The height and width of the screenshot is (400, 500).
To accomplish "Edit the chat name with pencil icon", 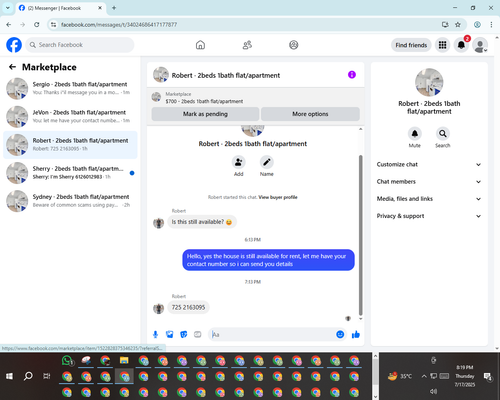I will click(x=267, y=162).
